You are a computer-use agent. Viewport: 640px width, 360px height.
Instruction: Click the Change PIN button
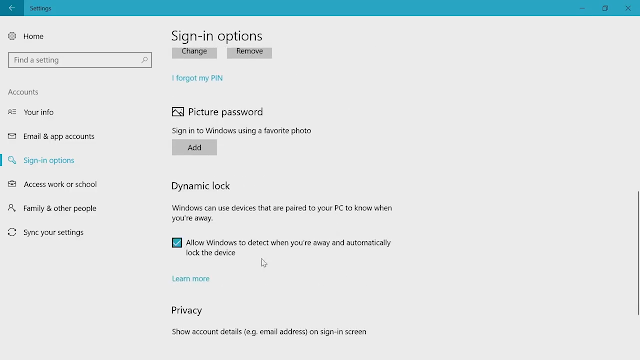(194, 52)
